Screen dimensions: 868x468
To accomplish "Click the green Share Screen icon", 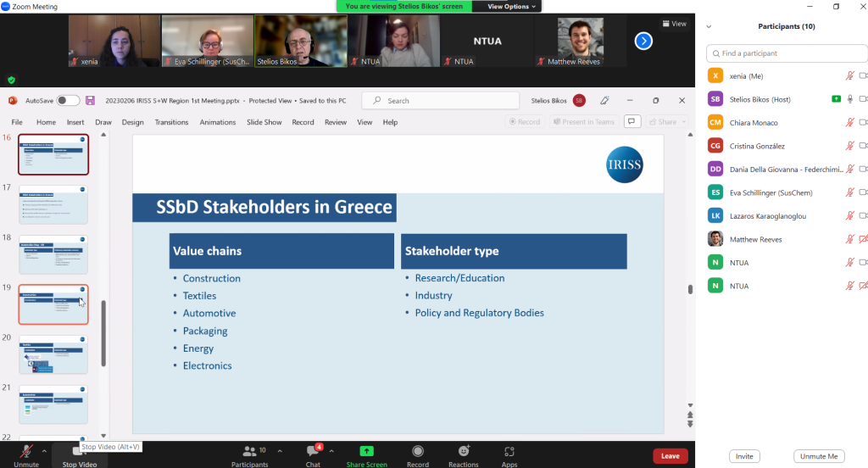I will point(366,451).
